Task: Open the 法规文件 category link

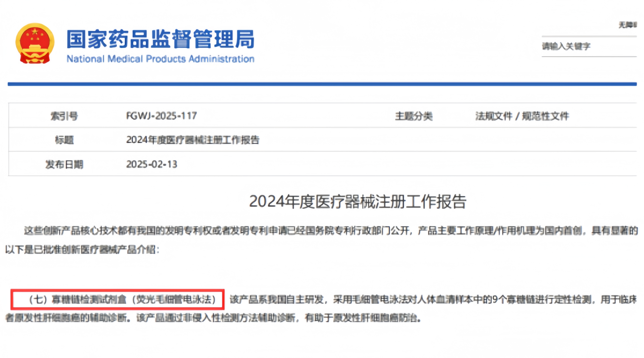Action: (x=494, y=116)
